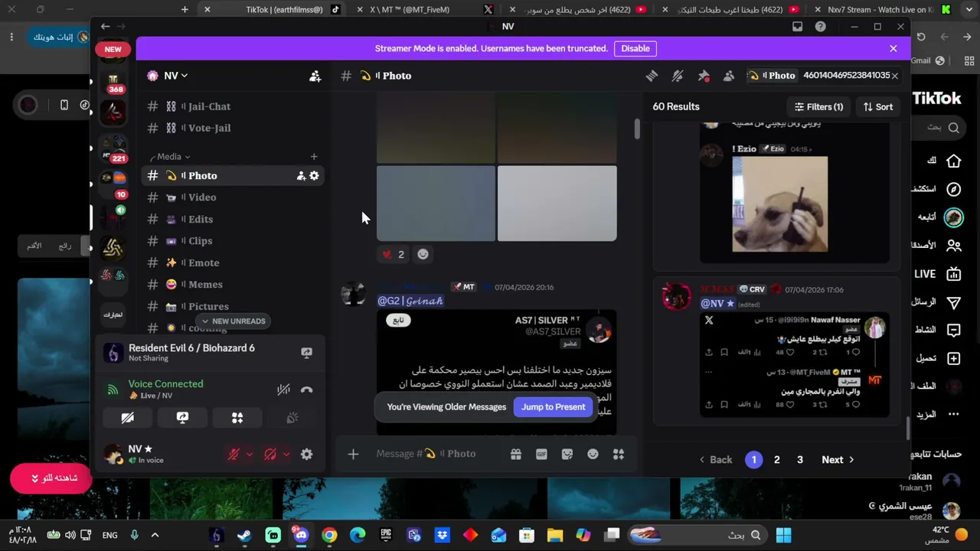Screen dimensions: 980x551
Task: Click the noise suppression icon
Action: (283, 390)
